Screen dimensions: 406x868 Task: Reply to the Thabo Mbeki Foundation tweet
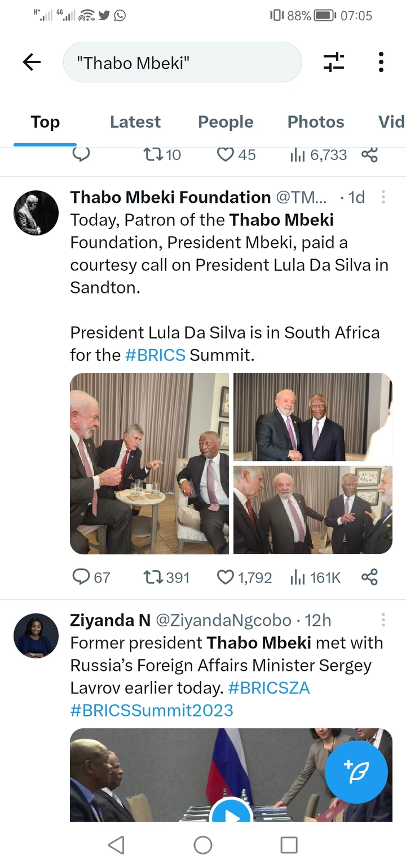coord(82,577)
